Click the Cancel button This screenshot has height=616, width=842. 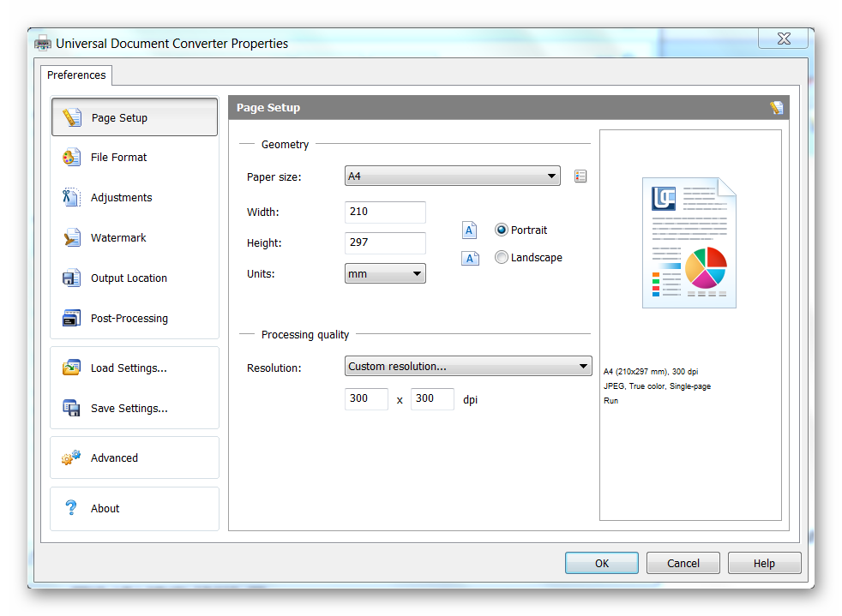click(x=683, y=563)
